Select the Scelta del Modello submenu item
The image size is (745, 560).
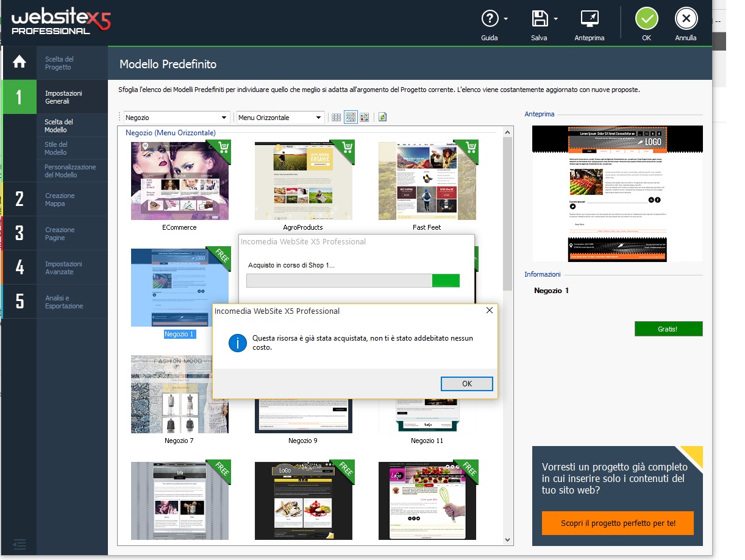(x=59, y=126)
